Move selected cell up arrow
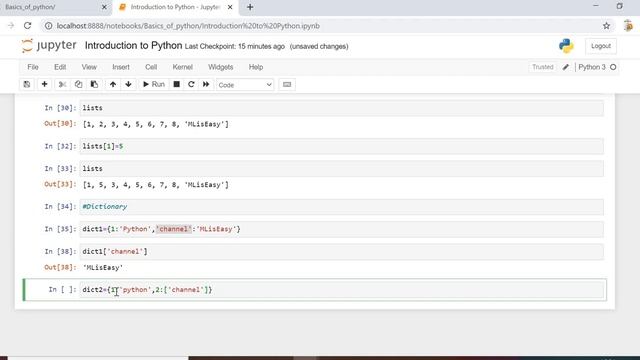This screenshot has height=360, width=640. [x=113, y=84]
